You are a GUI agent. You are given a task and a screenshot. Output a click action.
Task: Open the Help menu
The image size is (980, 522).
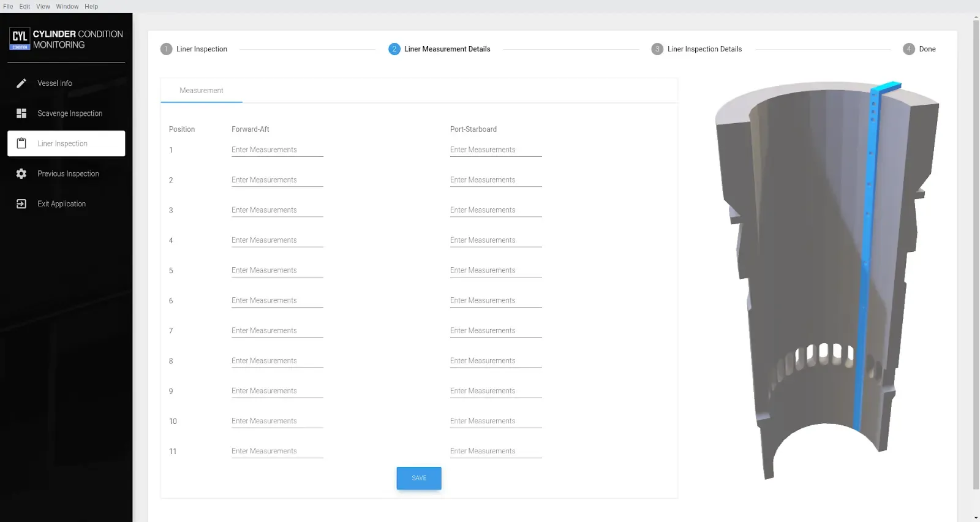pos(91,6)
